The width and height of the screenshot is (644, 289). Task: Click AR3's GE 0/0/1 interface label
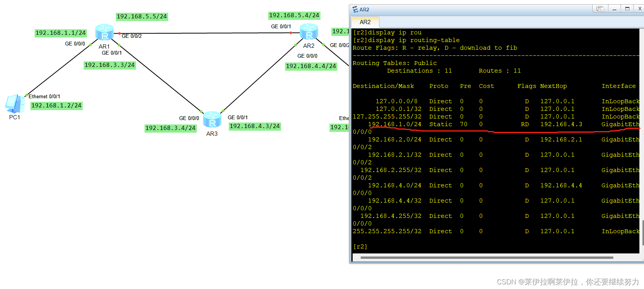tap(238, 117)
